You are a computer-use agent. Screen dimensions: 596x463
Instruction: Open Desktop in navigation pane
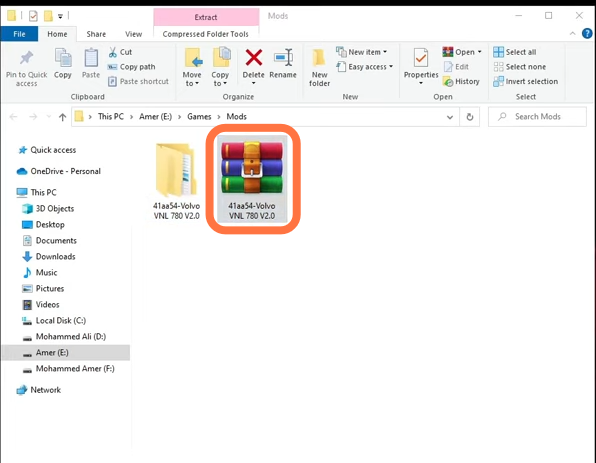(44, 224)
